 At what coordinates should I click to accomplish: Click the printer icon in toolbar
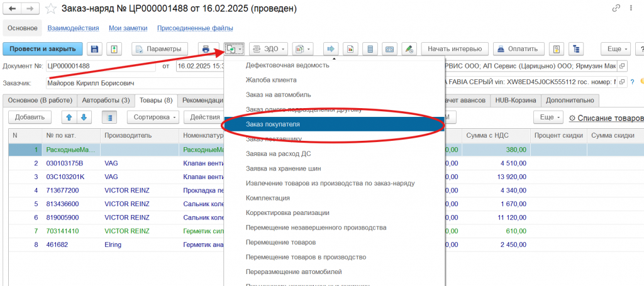206,49
